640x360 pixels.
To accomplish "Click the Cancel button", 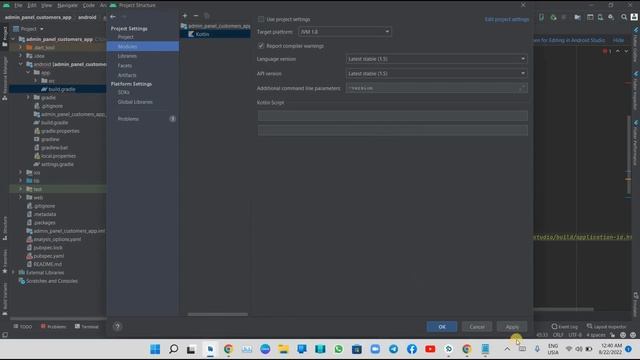I will pyautogui.click(x=477, y=327).
